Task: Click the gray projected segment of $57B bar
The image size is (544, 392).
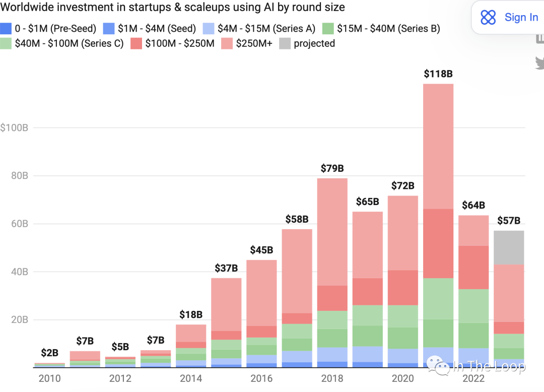Action: pyautogui.click(x=509, y=248)
